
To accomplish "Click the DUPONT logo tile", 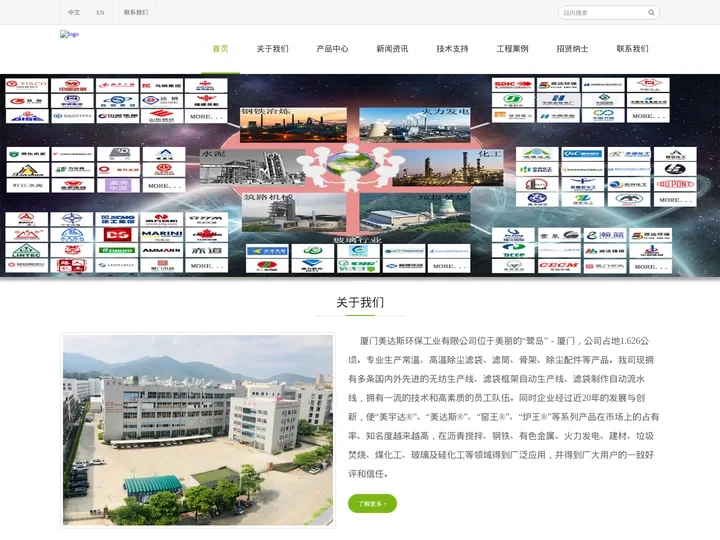I will (675, 184).
